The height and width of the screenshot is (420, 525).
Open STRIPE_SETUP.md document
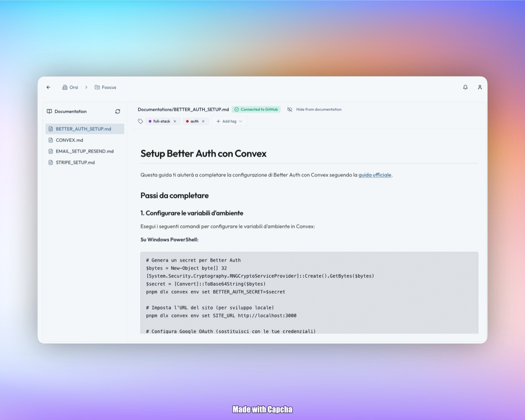75,163
